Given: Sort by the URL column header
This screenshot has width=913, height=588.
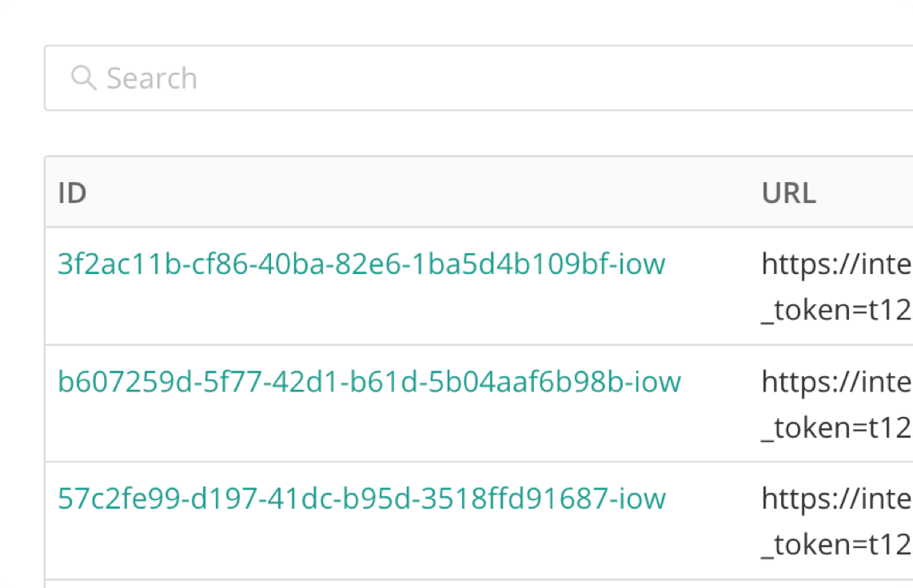Looking at the screenshot, I should 789,193.
